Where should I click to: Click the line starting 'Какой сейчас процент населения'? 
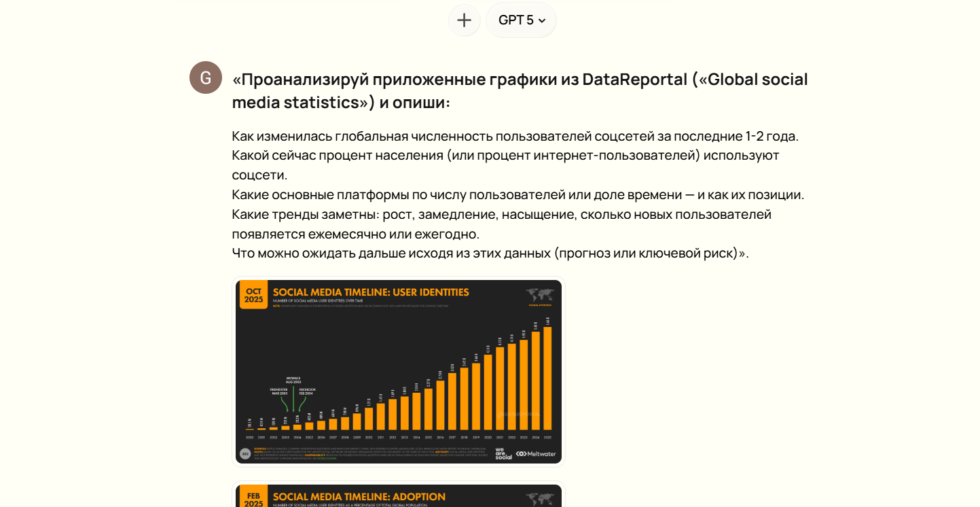[506, 165]
